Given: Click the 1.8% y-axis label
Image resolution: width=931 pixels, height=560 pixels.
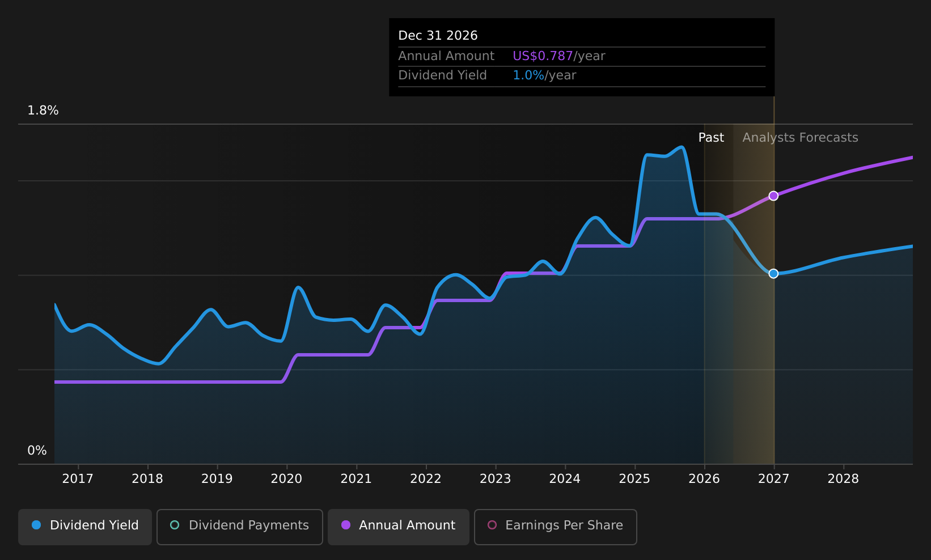Looking at the screenshot, I should click(x=43, y=111).
